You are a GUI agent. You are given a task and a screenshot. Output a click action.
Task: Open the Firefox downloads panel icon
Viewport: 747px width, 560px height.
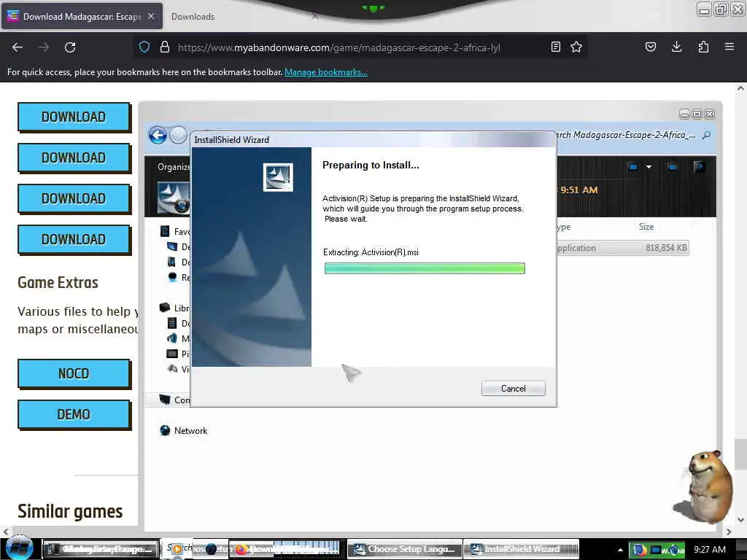pos(676,47)
